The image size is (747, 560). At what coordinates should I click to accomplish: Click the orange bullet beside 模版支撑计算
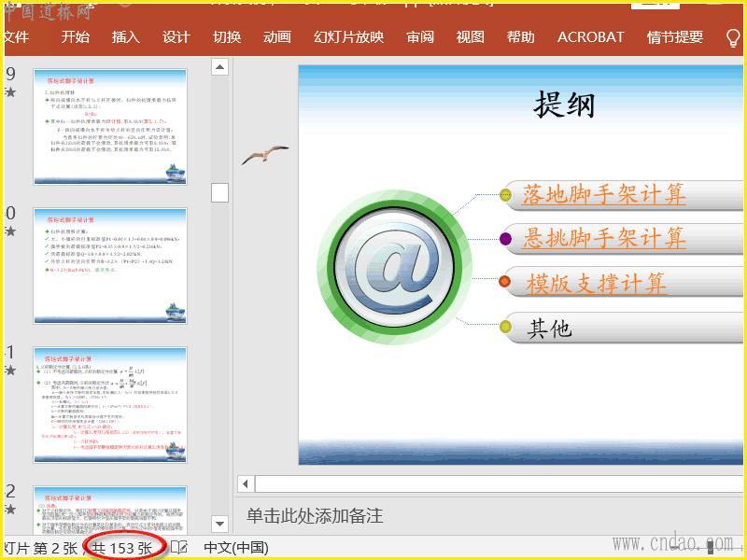click(504, 282)
